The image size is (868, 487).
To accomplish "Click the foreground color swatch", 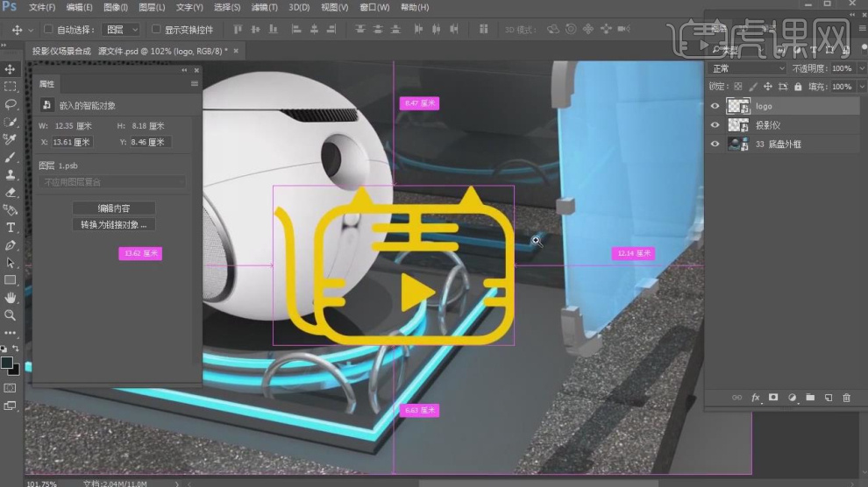I will (7, 362).
